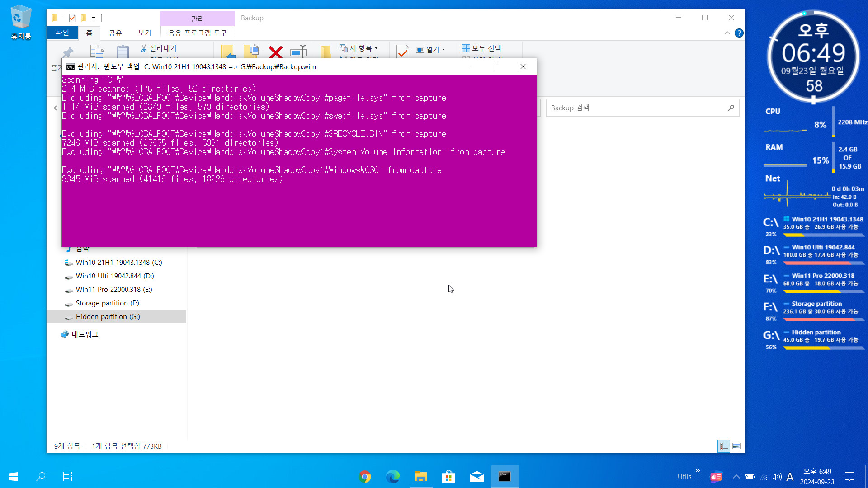Screen dimensions: 868x488
Task: Select Storage partition (F:) in tree
Action: pyautogui.click(x=107, y=303)
